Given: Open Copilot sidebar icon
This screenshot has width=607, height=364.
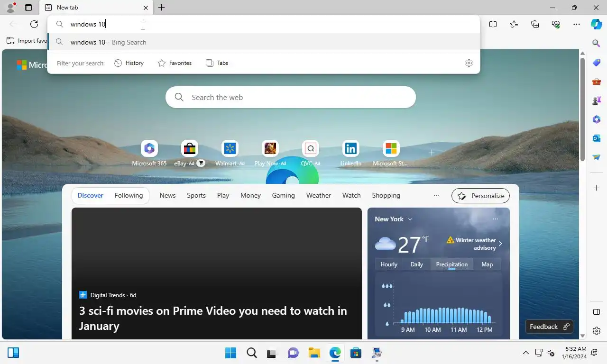Looking at the screenshot, I should click(x=597, y=24).
